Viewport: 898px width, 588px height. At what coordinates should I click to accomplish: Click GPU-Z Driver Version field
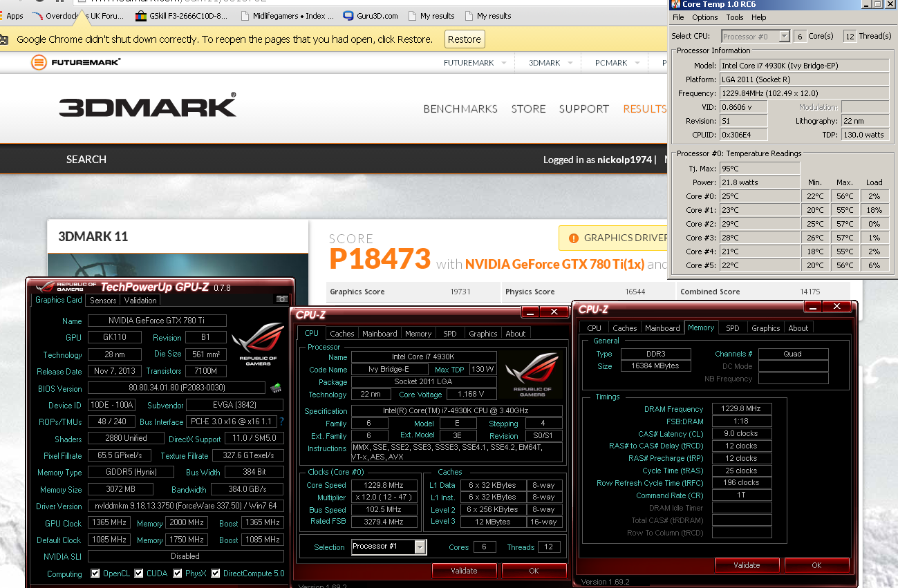185,506
